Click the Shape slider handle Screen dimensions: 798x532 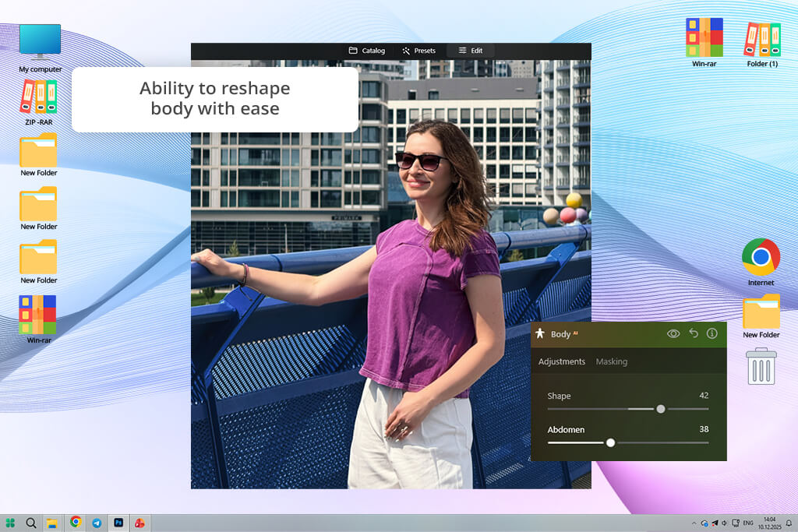pos(661,409)
